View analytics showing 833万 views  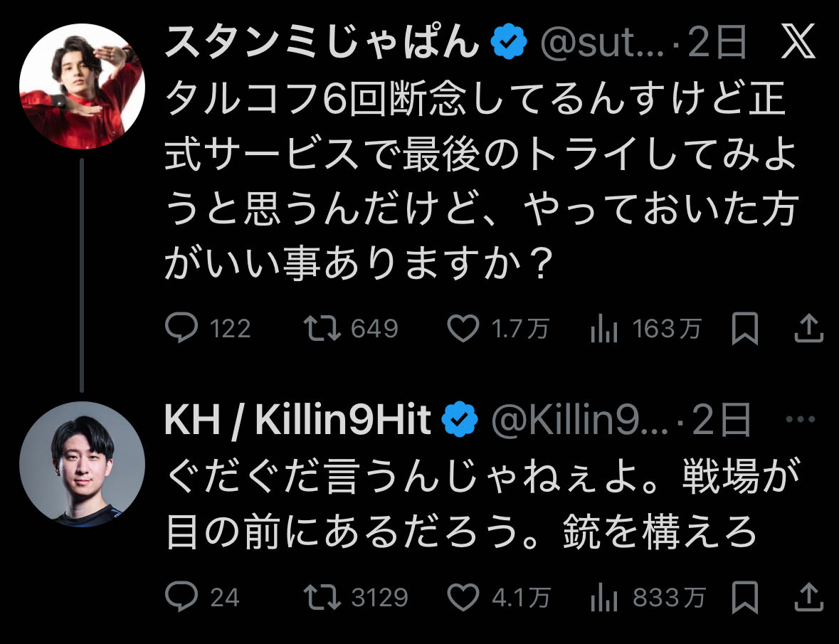[x=603, y=597]
